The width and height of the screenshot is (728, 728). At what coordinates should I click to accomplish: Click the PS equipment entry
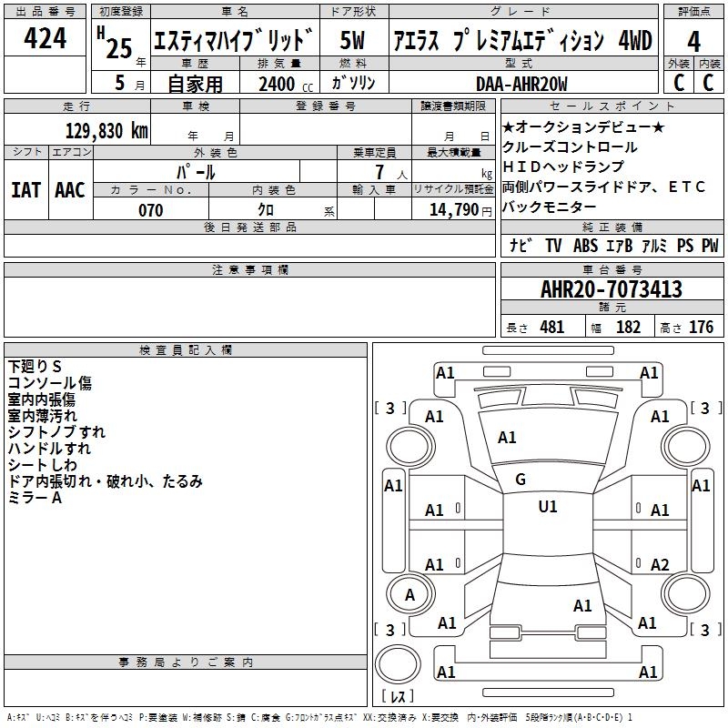click(685, 246)
